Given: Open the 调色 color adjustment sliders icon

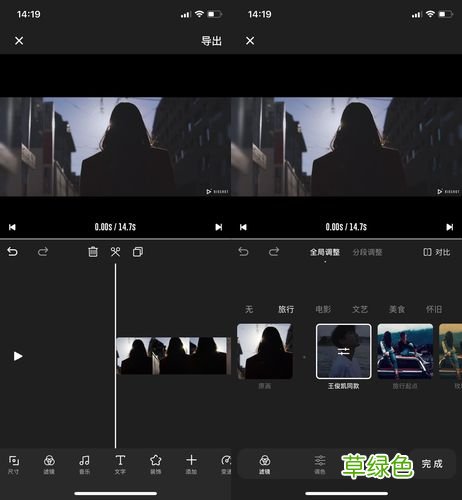Looking at the screenshot, I should (x=320, y=464).
